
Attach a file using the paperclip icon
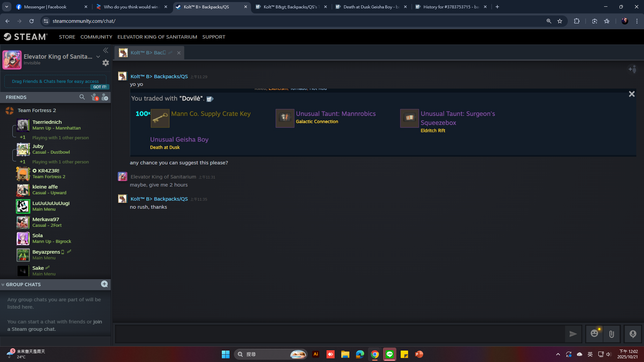point(611,334)
